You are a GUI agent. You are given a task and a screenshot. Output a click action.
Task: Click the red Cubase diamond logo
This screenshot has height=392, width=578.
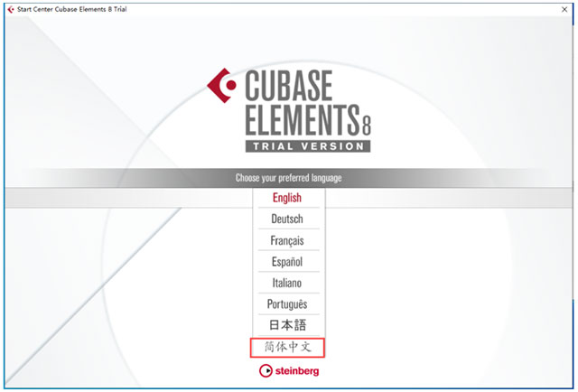point(221,86)
